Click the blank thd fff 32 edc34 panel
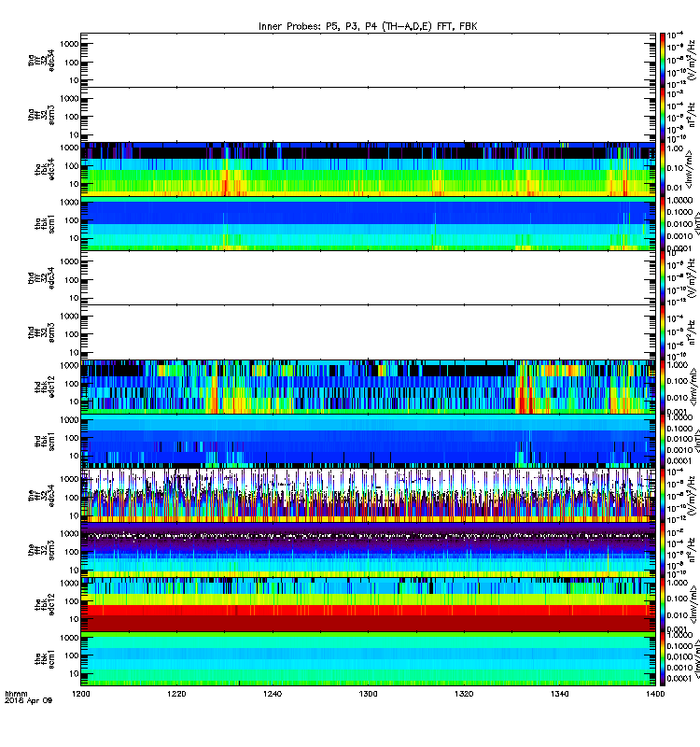Viewport: 700px width, 747px height. point(368,277)
